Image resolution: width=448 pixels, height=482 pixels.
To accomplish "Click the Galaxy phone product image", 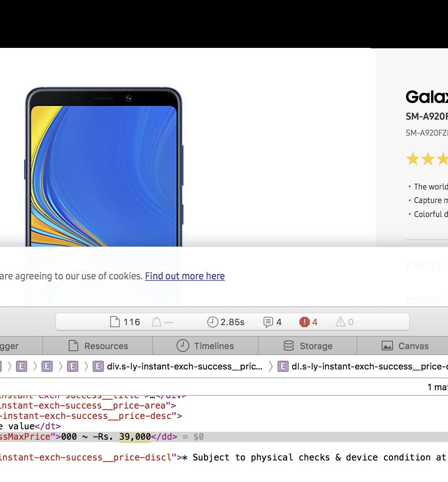I will tap(104, 168).
